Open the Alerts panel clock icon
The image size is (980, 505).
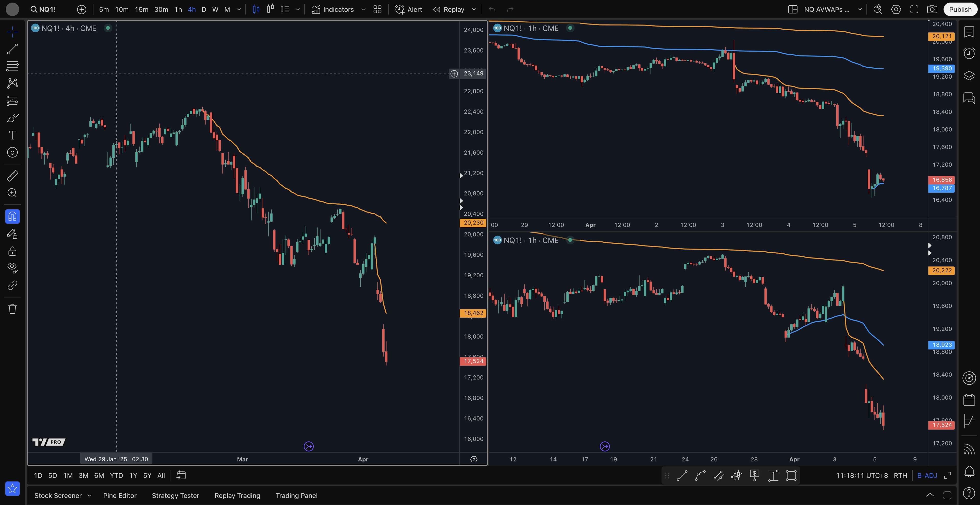(969, 53)
